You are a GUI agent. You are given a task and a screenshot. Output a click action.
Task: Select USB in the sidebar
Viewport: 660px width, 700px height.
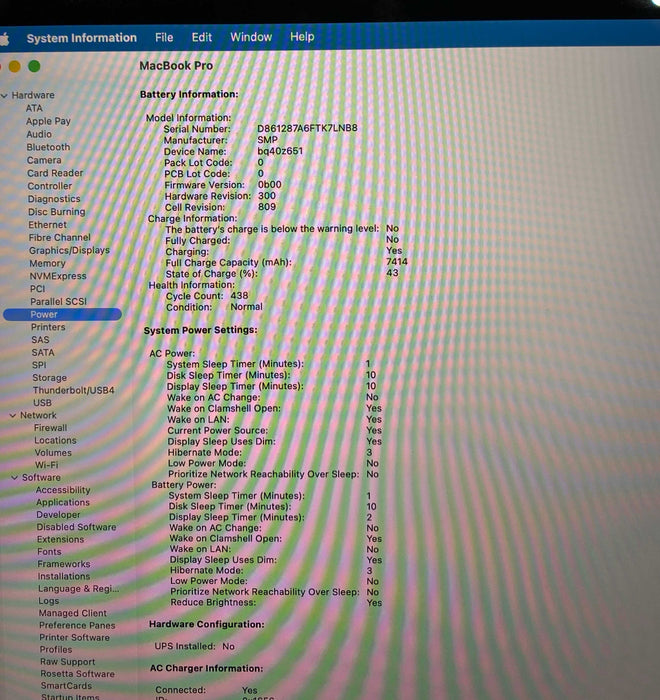pos(42,403)
